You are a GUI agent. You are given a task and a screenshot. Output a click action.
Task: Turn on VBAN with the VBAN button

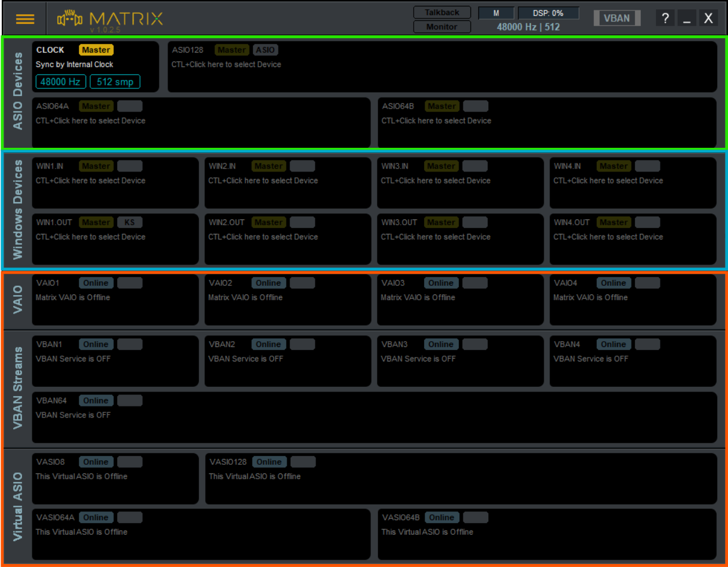(616, 18)
